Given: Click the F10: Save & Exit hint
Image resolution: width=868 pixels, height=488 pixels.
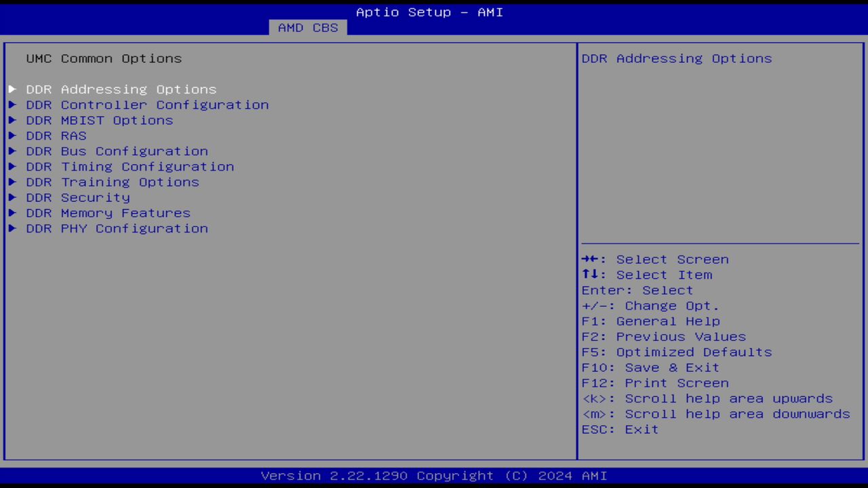Looking at the screenshot, I should tap(650, 368).
